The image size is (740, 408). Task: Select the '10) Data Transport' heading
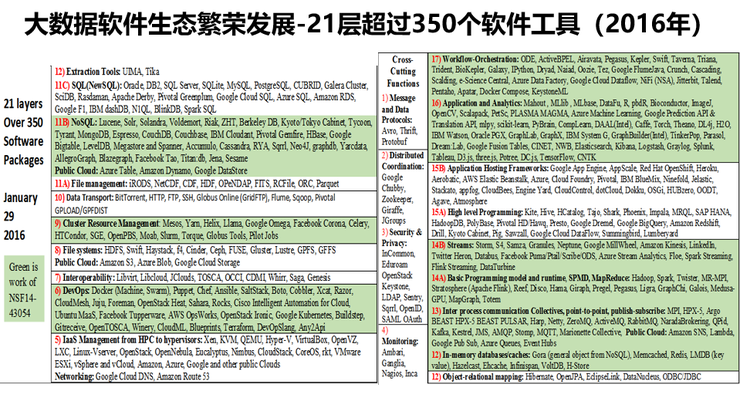(x=84, y=198)
